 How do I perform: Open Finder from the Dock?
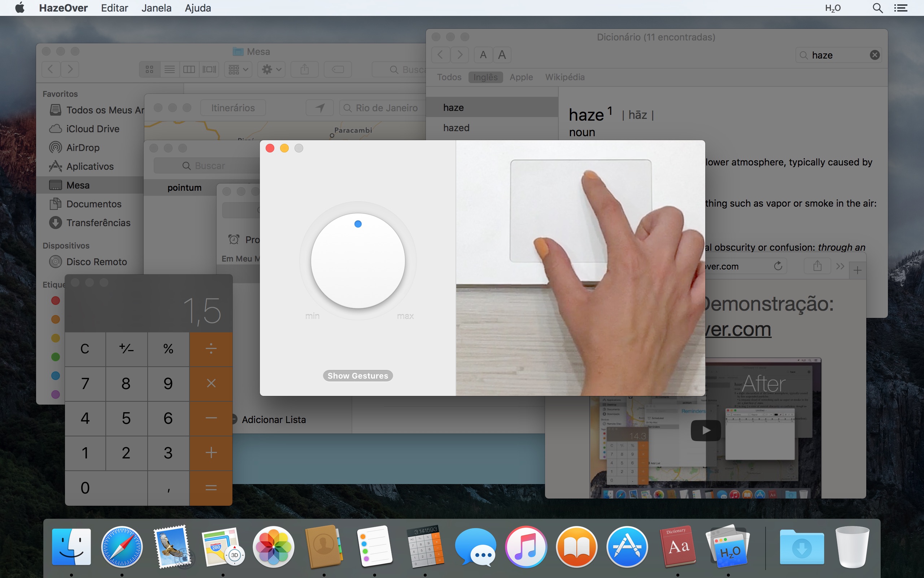[x=71, y=547]
